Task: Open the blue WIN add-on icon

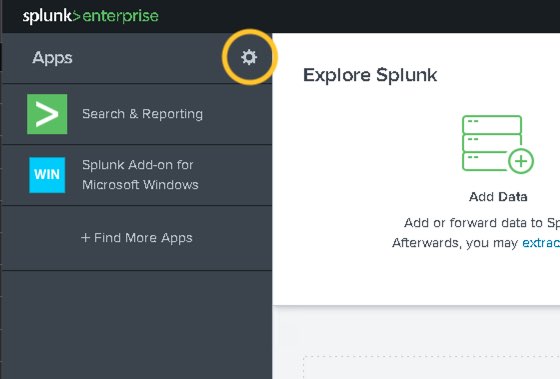Action: pyautogui.click(x=47, y=175)
